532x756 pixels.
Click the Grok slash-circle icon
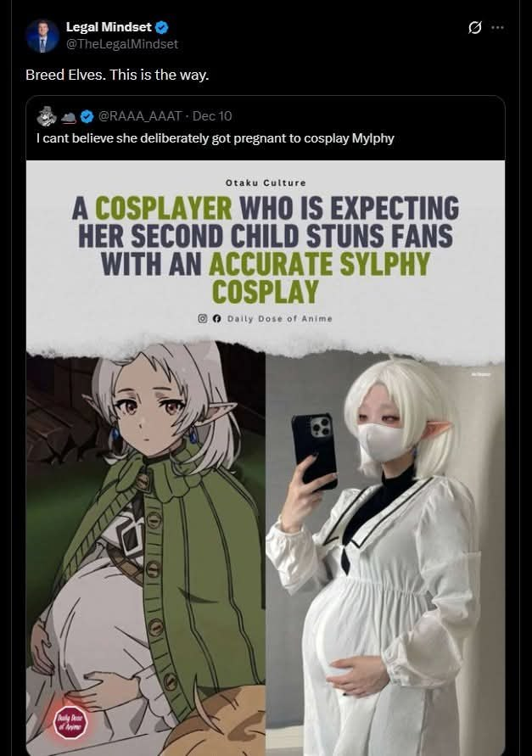point(474,28)
